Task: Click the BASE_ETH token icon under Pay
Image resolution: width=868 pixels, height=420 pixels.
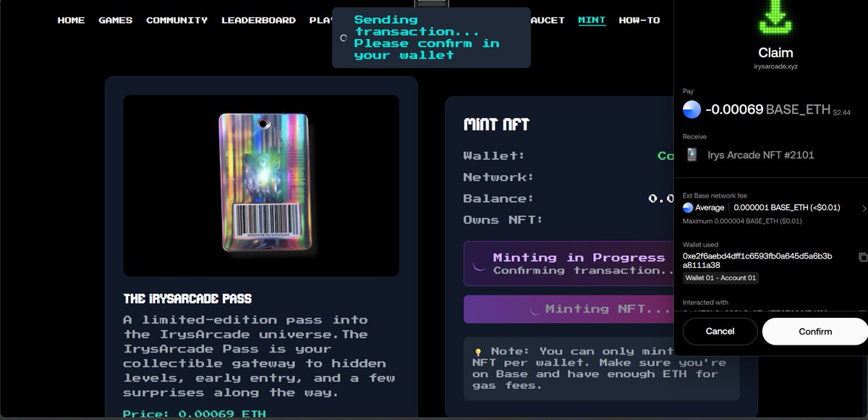Action: 692,109
